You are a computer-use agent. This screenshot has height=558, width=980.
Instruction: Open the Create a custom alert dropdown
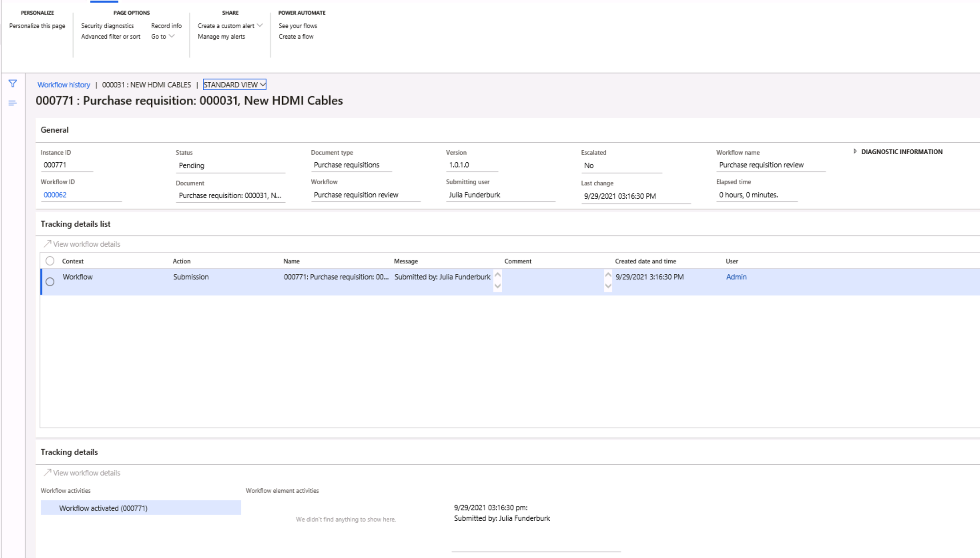(229, 26)
